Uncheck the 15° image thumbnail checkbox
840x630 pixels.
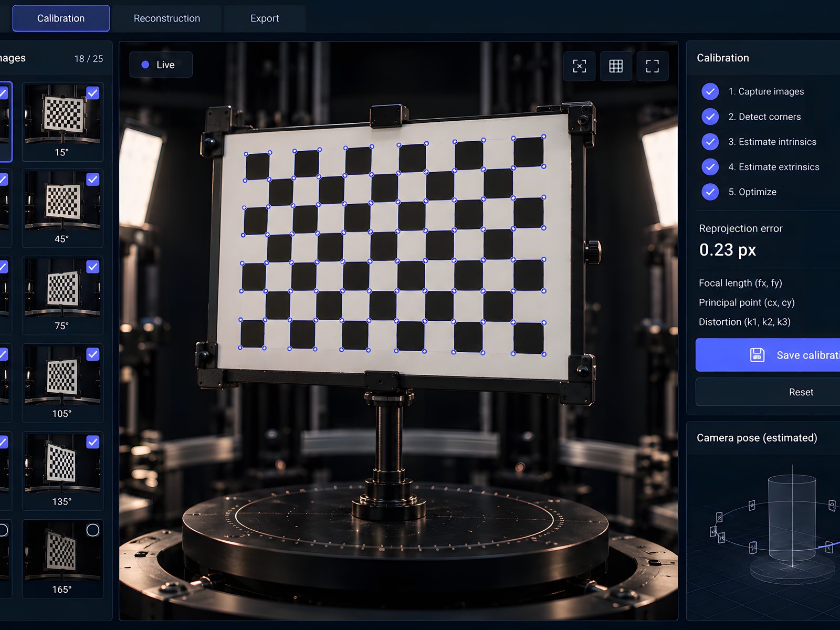coord(93,93)
